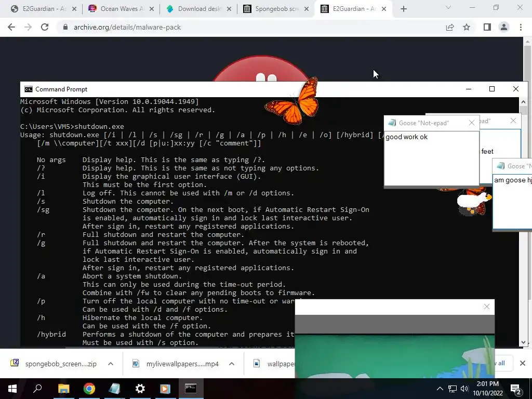This screenshot has width=532, height=399.
Task: Open Settings gear in taskbar
Action: (140, 389)
